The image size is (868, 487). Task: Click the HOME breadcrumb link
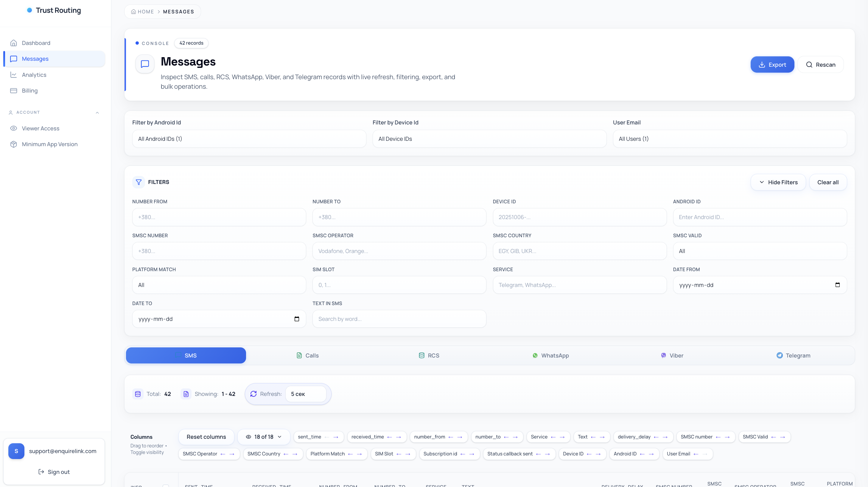[142, 12]
